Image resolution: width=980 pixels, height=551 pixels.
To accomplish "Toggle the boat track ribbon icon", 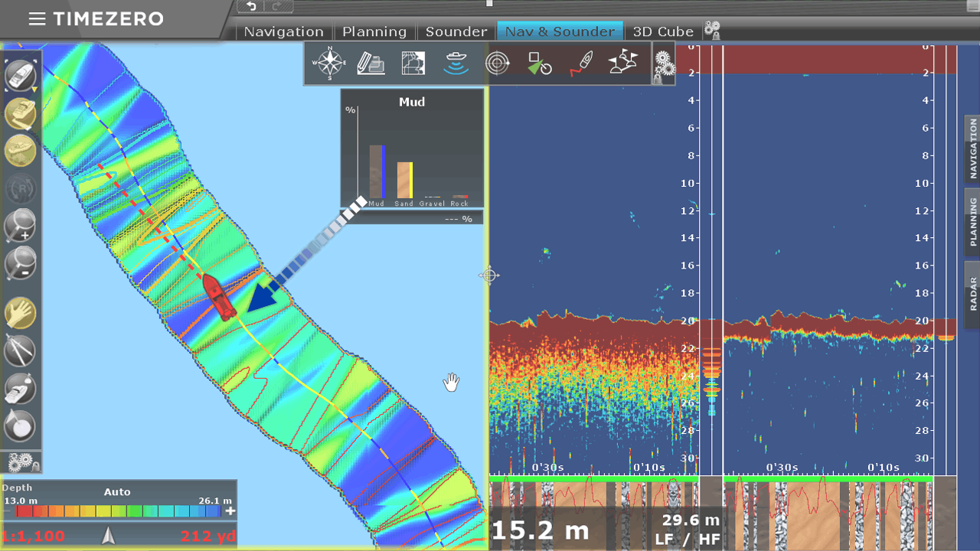I will 582,64.
